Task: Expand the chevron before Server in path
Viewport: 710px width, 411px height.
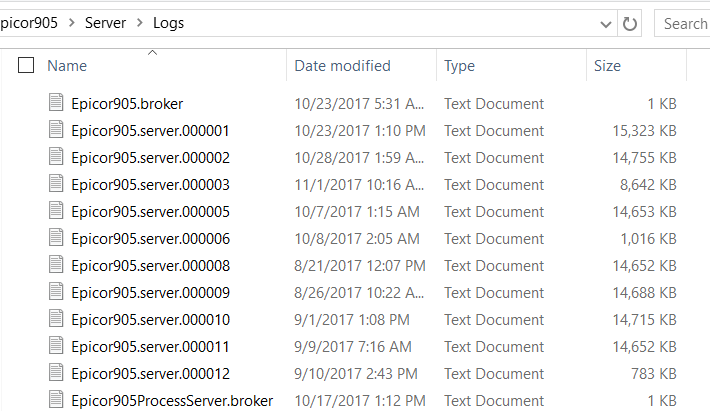Action: (72, 23)
